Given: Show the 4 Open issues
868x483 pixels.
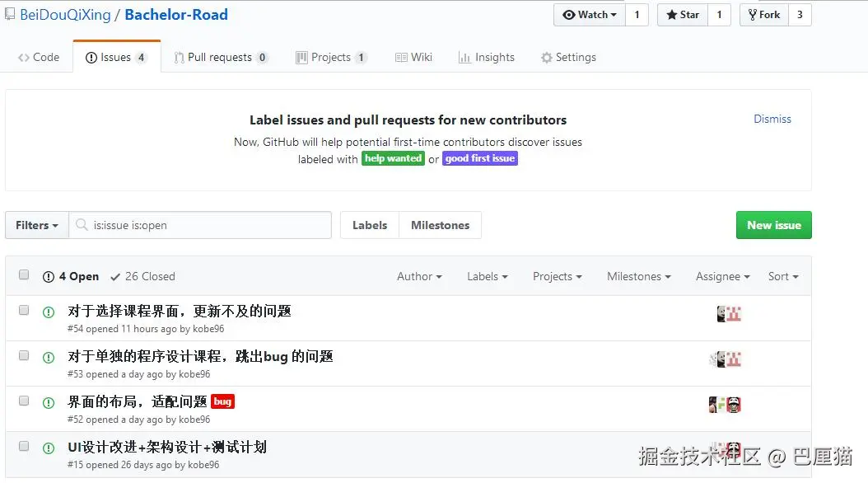Looking at the screenshot, I should tap(71, 276).
